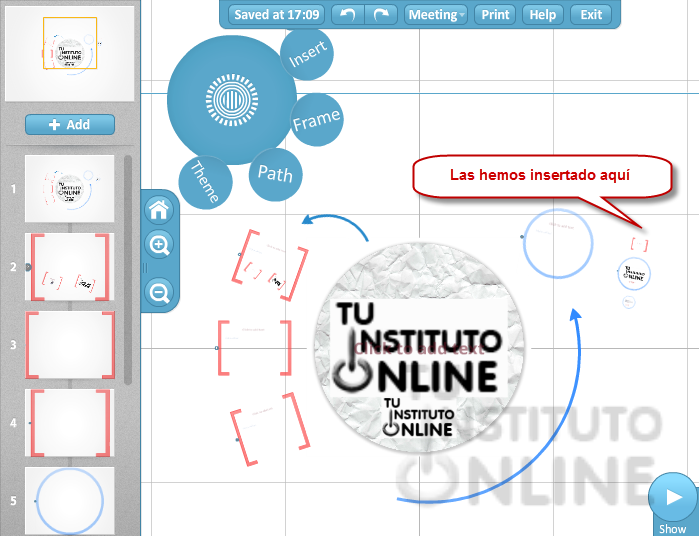Click the Saved at 17:09 status button
The image size is (699, 536).
(276, 15)
